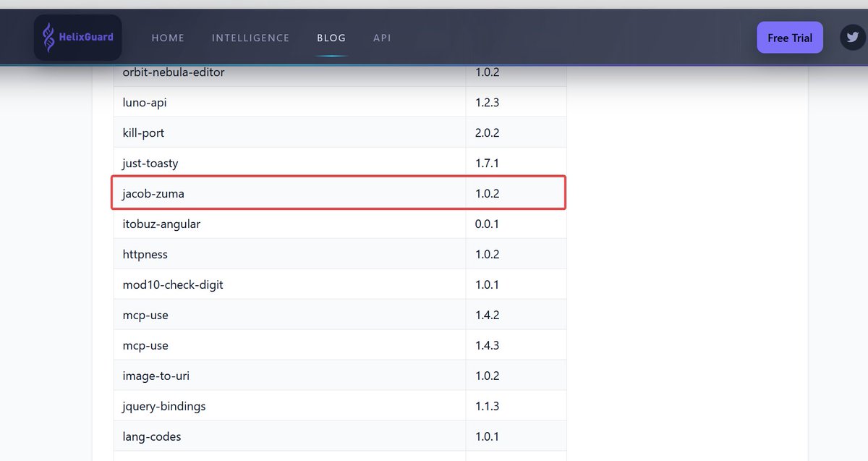868x461 pixels.
Task: Click the itobuz-angular package name
Action: [x=161, y=224]
